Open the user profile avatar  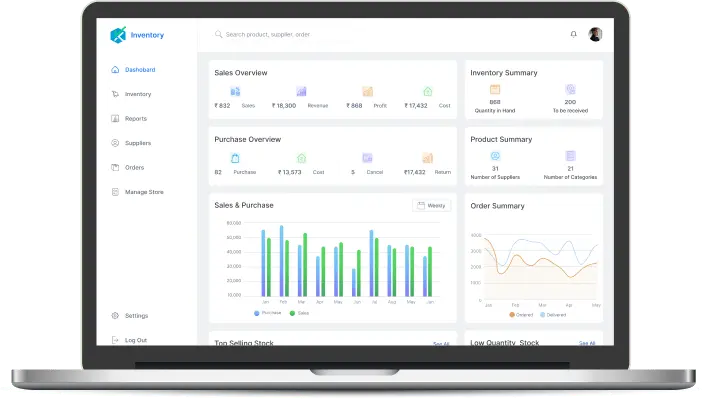pyautogui.click(x=595, y=34)
